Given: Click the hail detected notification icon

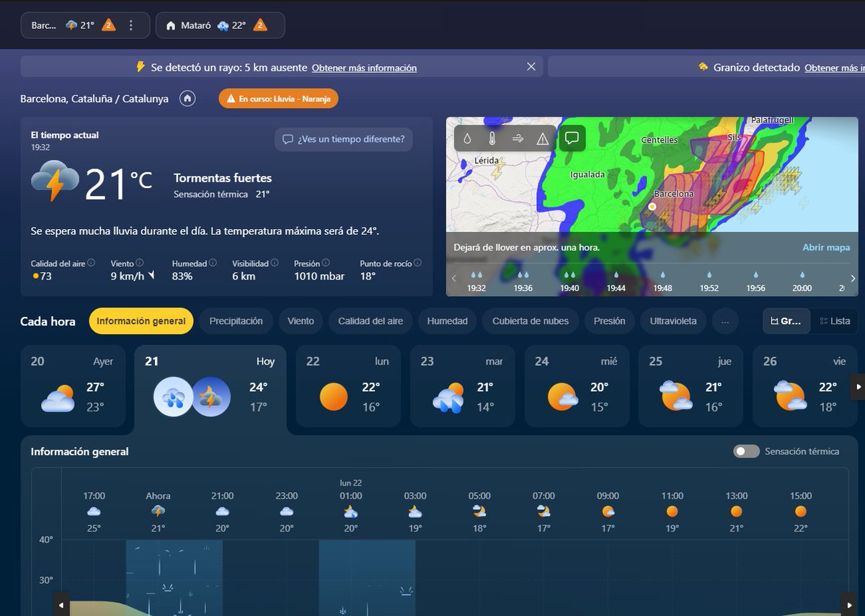Looking at the screenshot, I should (x=703, y=67).
